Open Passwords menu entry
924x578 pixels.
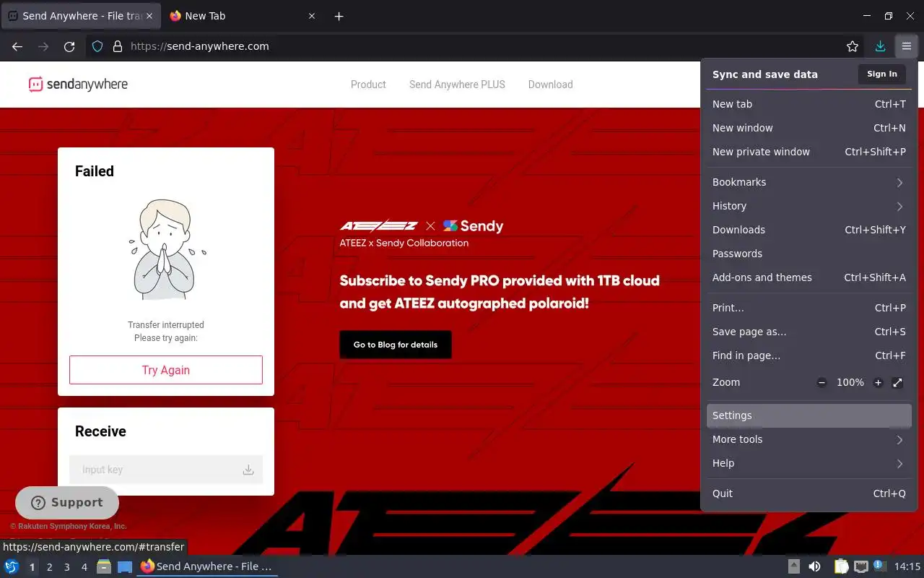pos(809,254)
